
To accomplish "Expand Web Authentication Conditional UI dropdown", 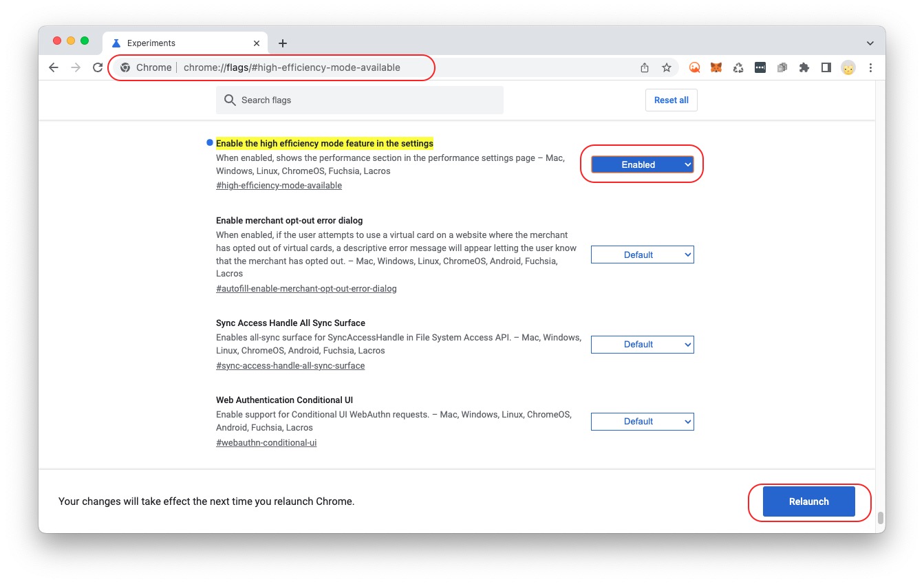I will coord(642,421).
